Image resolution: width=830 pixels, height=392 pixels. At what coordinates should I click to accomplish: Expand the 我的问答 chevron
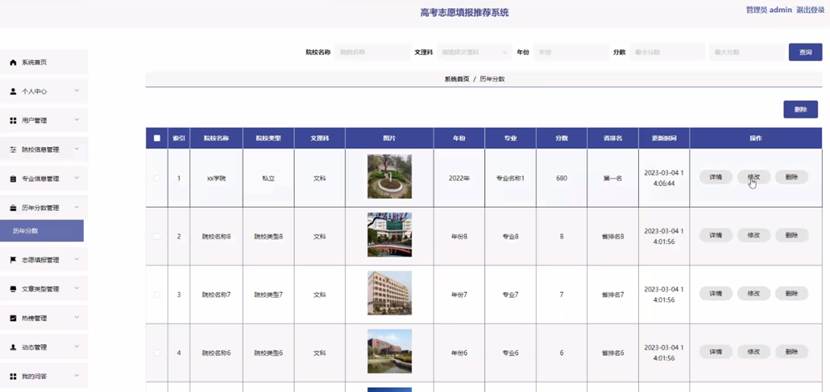pos(77,376)
